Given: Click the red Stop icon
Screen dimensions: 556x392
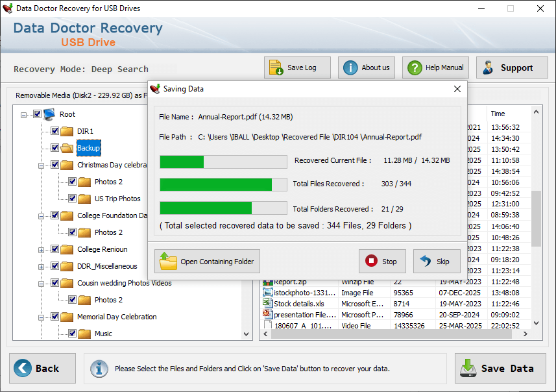Looking at the screenshot, I should click(371, 261).
